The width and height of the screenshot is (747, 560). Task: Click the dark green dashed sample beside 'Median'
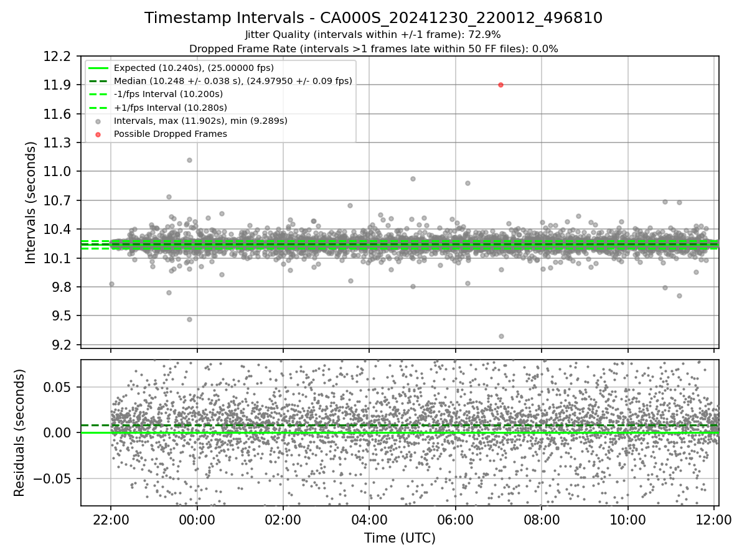click(98, 81)
